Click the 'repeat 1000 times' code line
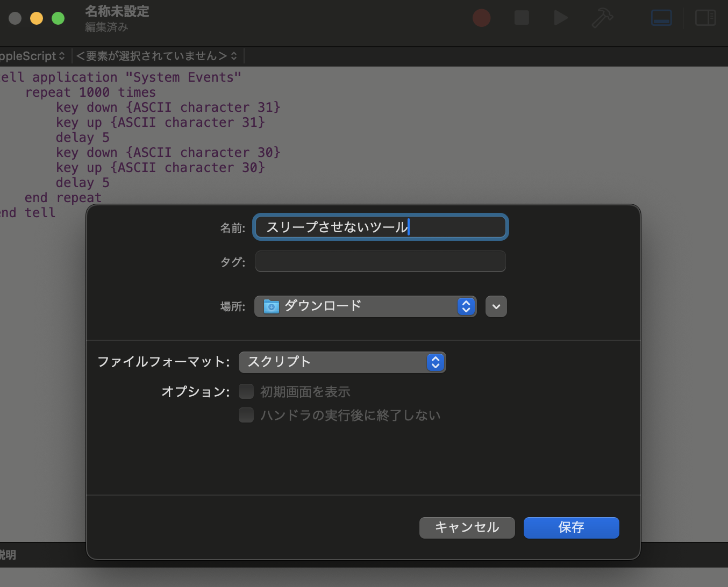The width and height of the screenshot is (728, 587). [90, 92]
